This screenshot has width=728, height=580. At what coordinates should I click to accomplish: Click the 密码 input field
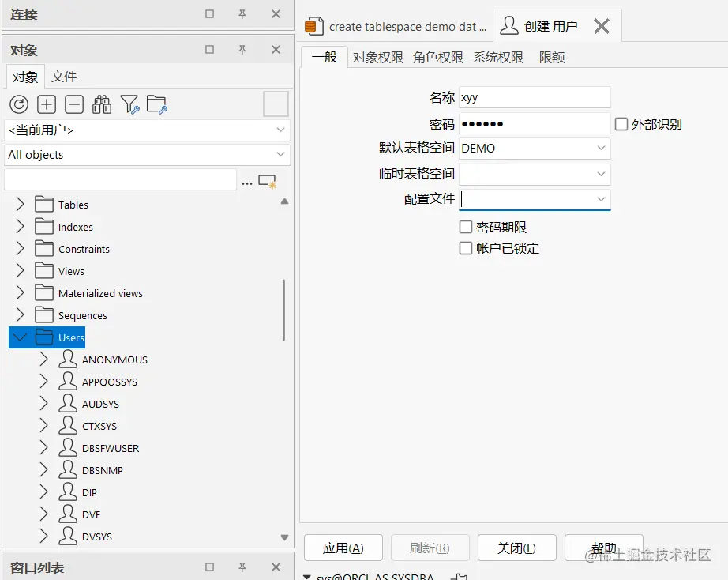click(x=535, y=123)
